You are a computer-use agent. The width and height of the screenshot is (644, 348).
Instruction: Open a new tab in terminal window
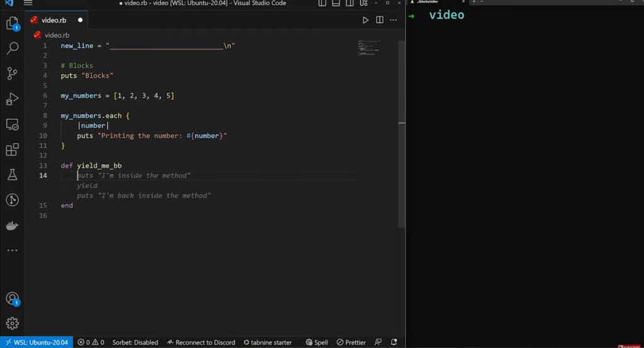(x=474, y=2)
